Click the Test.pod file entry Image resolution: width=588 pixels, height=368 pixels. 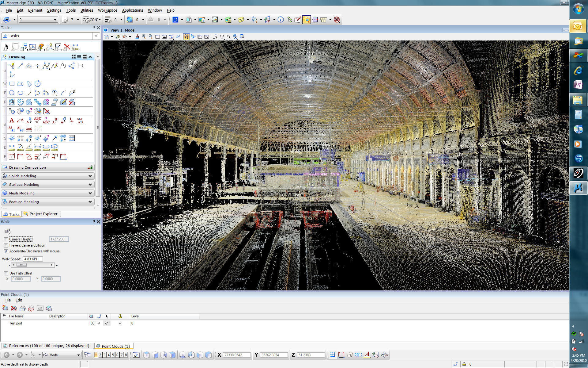tap(16, 323)
